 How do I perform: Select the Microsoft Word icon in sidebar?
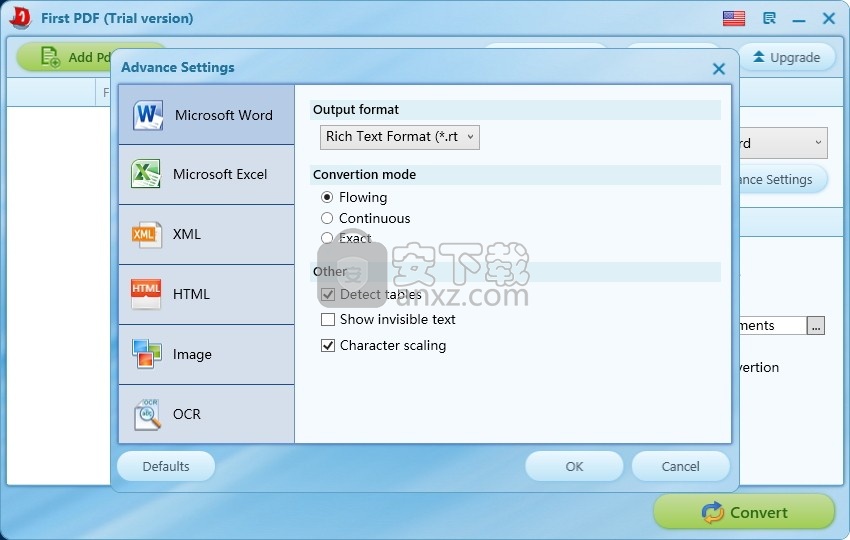point(148,115)
